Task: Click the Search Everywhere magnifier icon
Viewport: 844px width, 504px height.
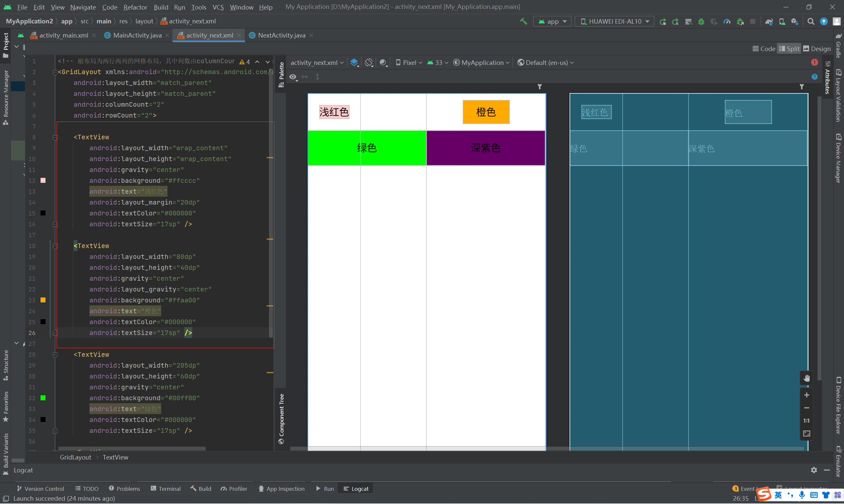Action: (x=811, y=22)
